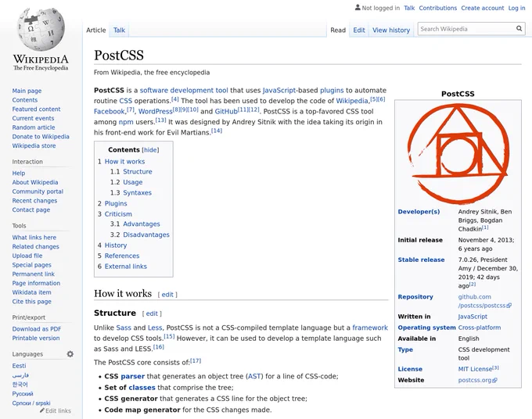Click the pencil Edit links icon
532x419 pixels.
pyautogui.click(x=42, y=410)
